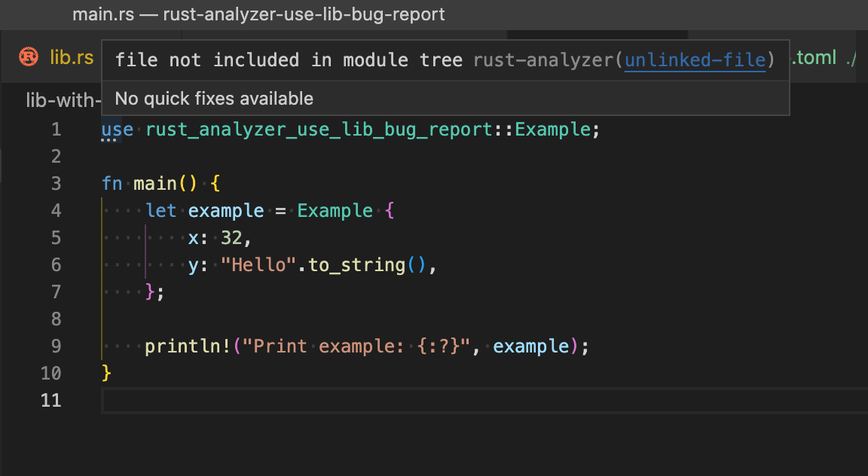This screenshot has width=868, height=476.
Task: Click the 'file not included in module tree' message
Action: coord(289,59)
